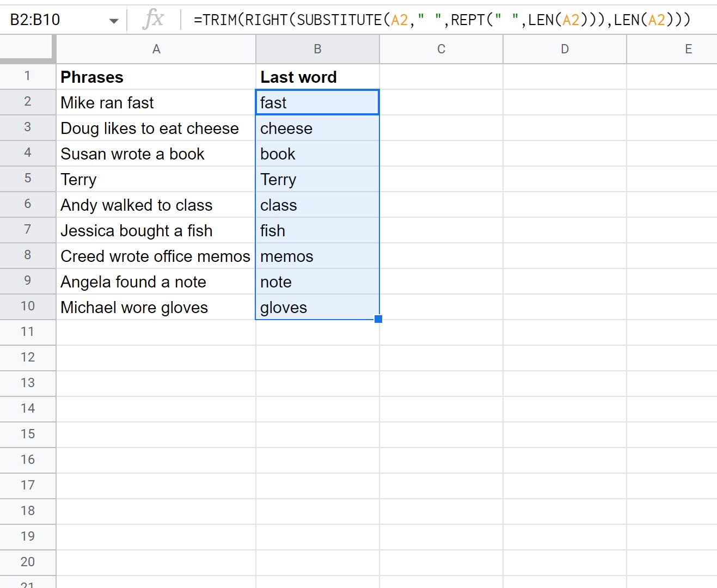Click cell 'gloves' in column B
Viewport: 717px width, 588px height.
(317, 307)
